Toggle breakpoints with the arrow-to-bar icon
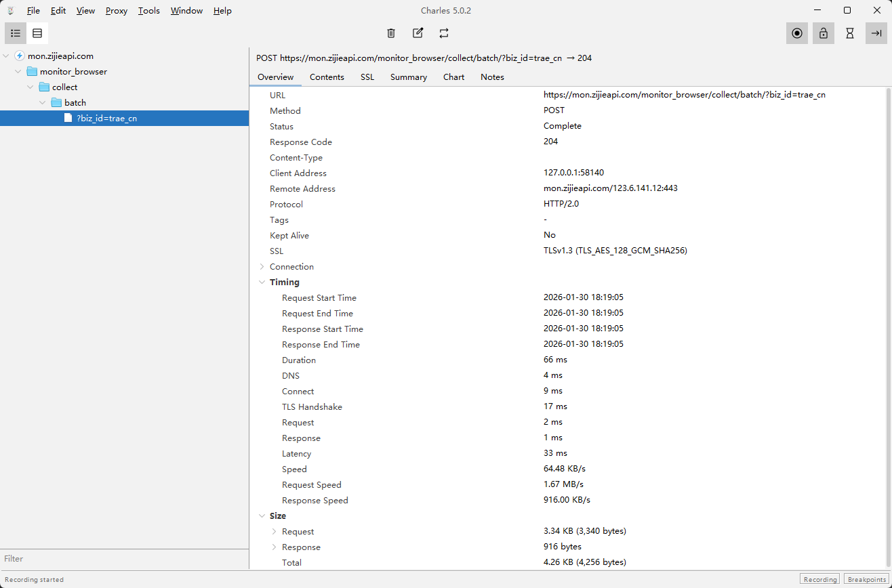The height and width of the screenshot is (588, 892). click(x=876, y=33)
